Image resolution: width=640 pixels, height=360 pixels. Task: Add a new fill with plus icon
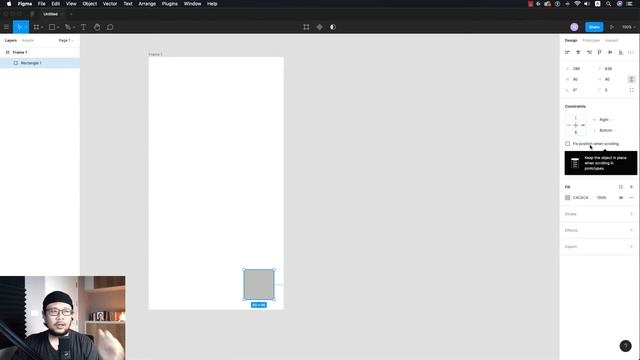click(x=631, y=187)
